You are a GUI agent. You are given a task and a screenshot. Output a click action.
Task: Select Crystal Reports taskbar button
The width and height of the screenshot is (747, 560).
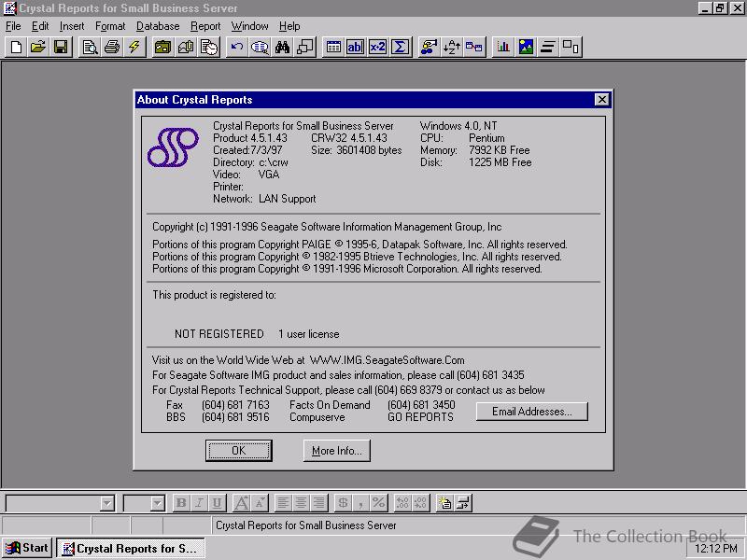[131, 548]
